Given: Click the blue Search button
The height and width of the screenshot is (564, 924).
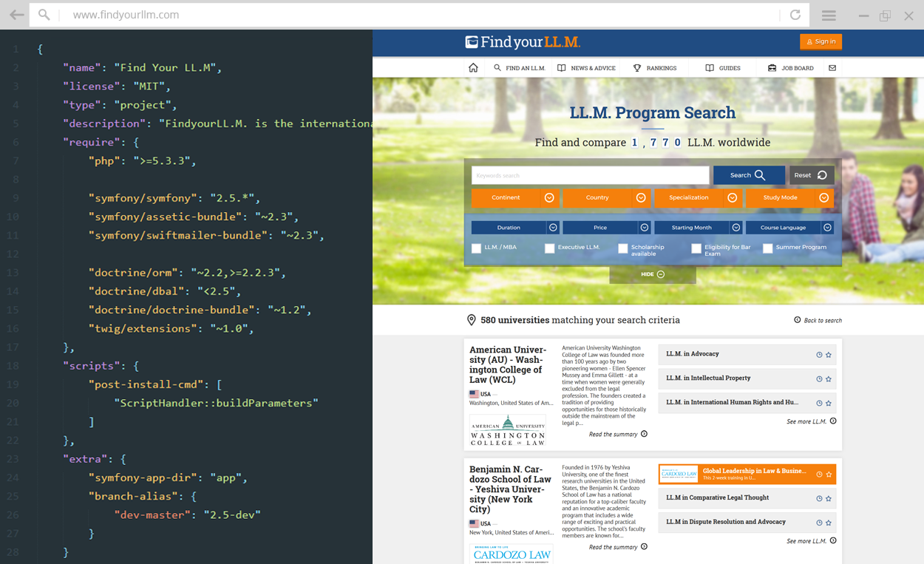Looking at the screenshot, I should [749, 175].
